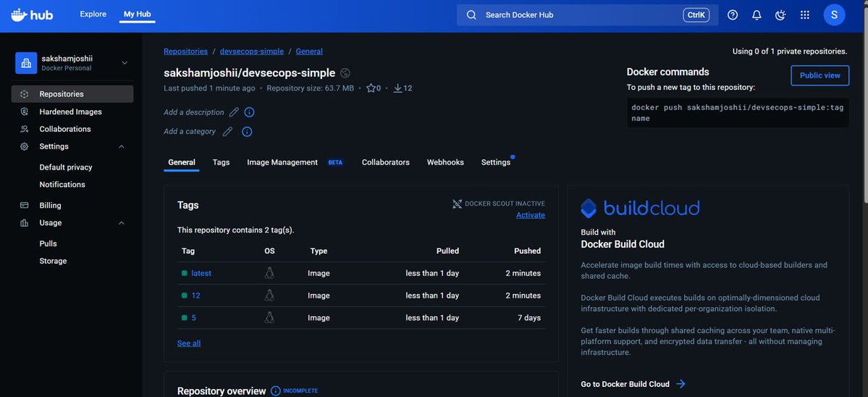Expand the sakshamjoshii account dropdown
The height and width of the screenshot is (397, 868).
pos(125,63)
